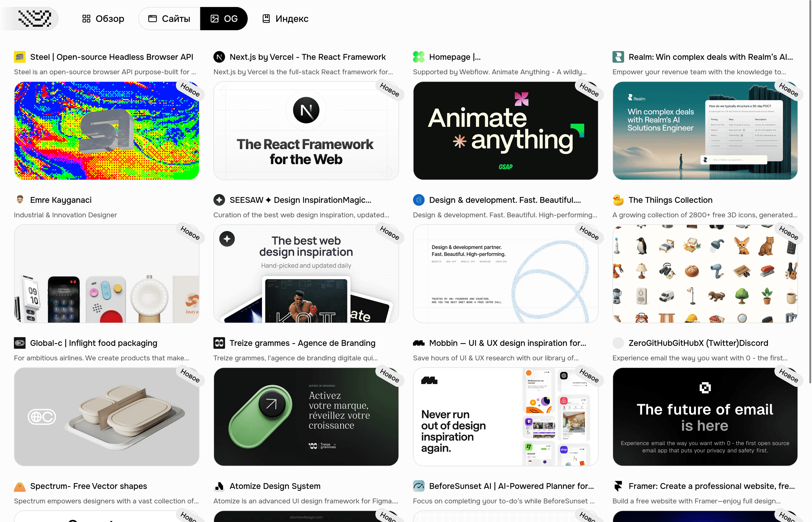The width and height of the screenshot is (812, 522).
Task: Click the Mobbin favicon icon
Action: click(x=419, y=343)
